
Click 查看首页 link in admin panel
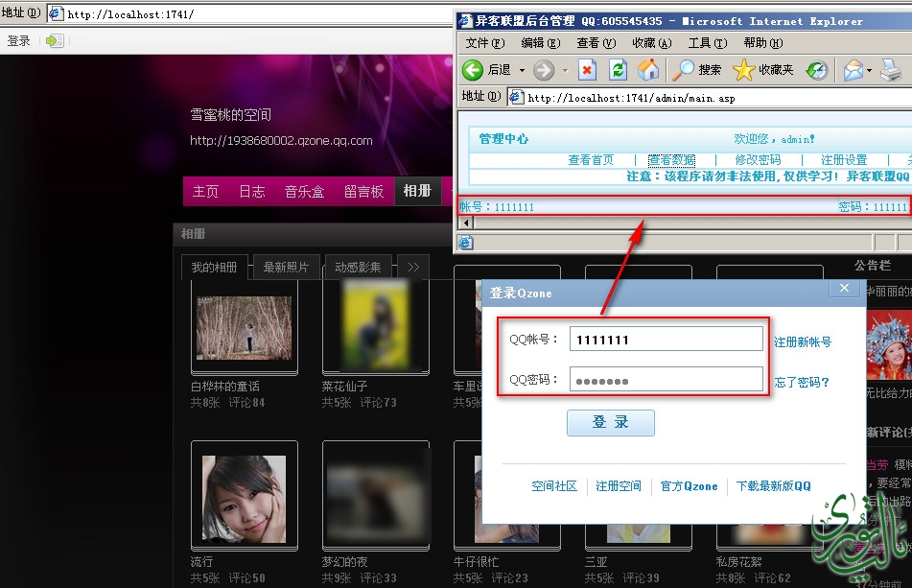tap(591, 160)
